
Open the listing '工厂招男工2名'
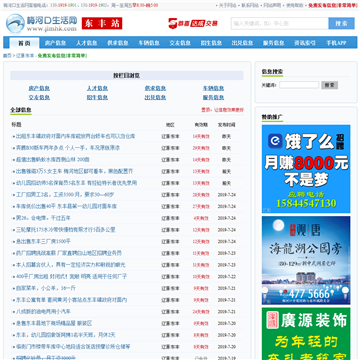click(65, 195)
